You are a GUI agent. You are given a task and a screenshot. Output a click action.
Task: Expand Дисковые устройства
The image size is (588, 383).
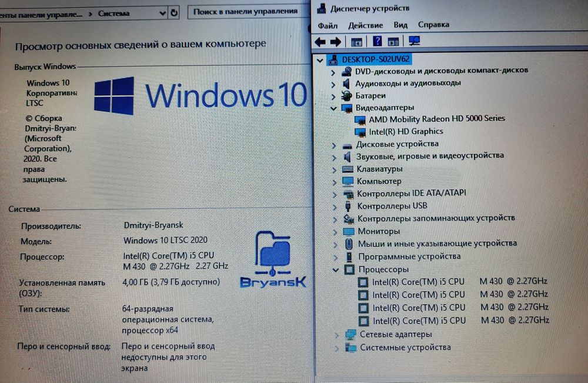click(x=334, y=145)
